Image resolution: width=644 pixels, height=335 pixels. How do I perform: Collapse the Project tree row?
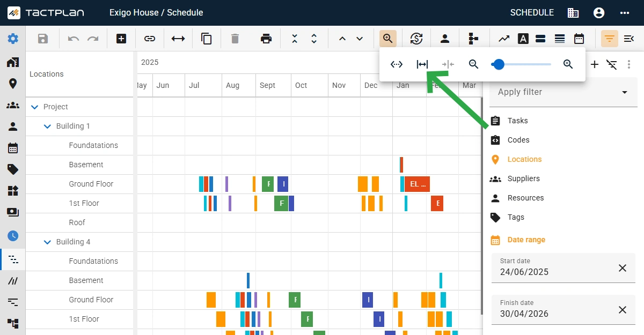click(35, 107)
